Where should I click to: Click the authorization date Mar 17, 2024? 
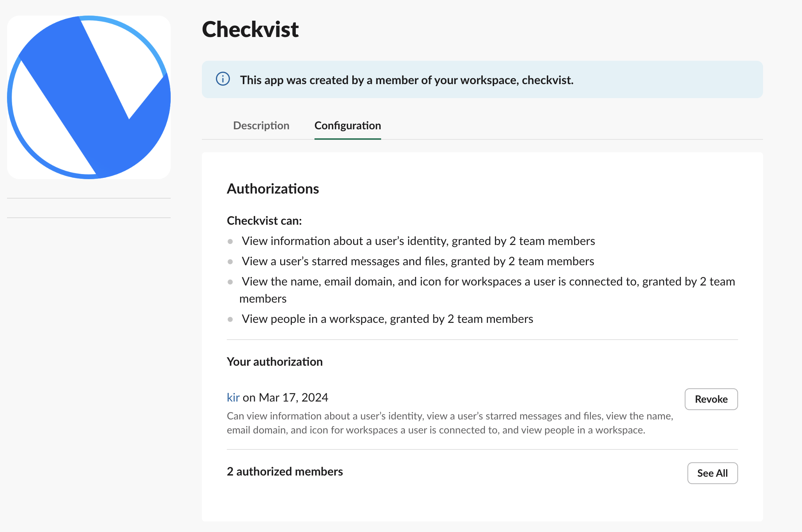293,397
